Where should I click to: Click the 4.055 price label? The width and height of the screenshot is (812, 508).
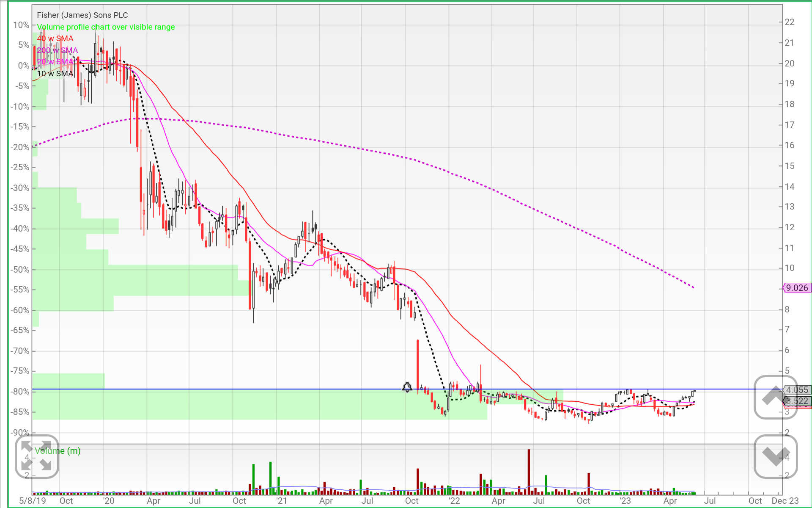coord(797,390)
